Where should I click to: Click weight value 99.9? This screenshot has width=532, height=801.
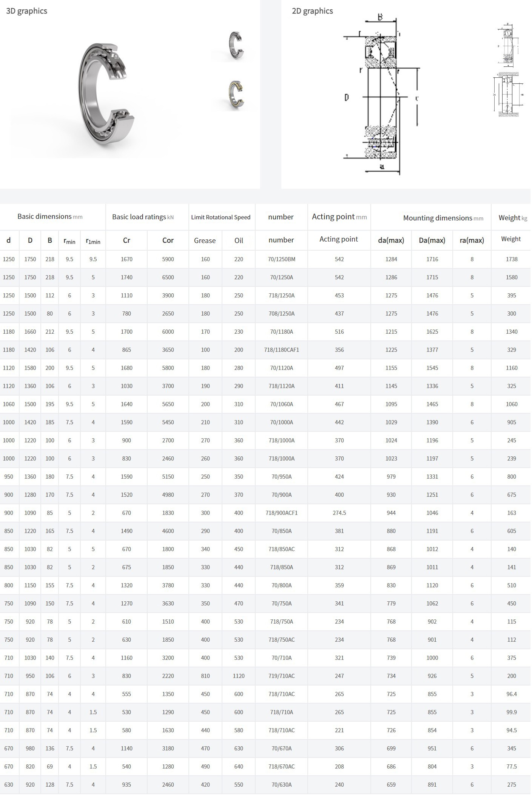point(512,712)
